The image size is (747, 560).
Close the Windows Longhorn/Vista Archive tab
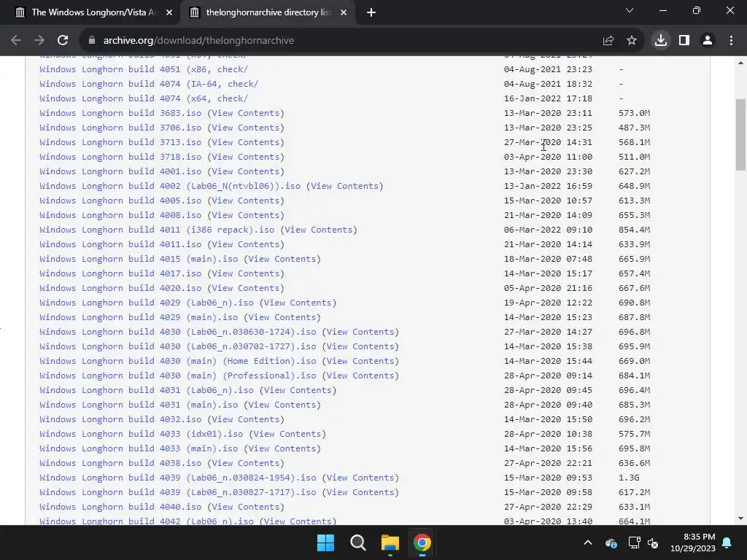169,12
